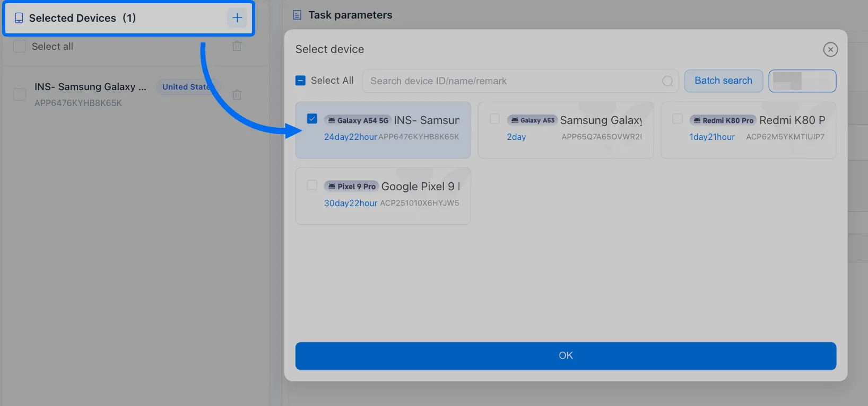Tick the Select all checkbox in the left panel
868x406 pixels.
coord(20,46)
